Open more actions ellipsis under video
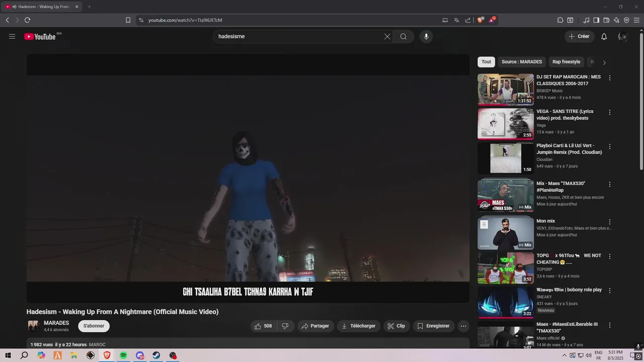 [463, 326]
